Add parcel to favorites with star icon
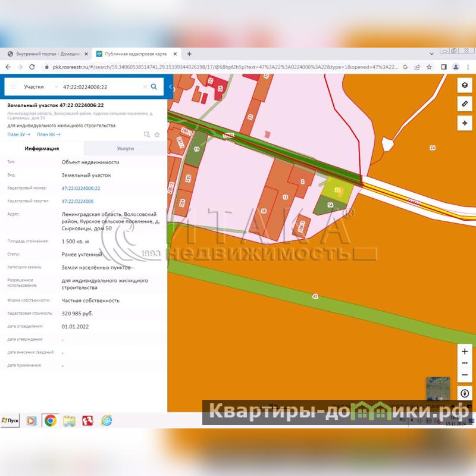476x476 pixels. pyautogui.click(x=157, y=135)
